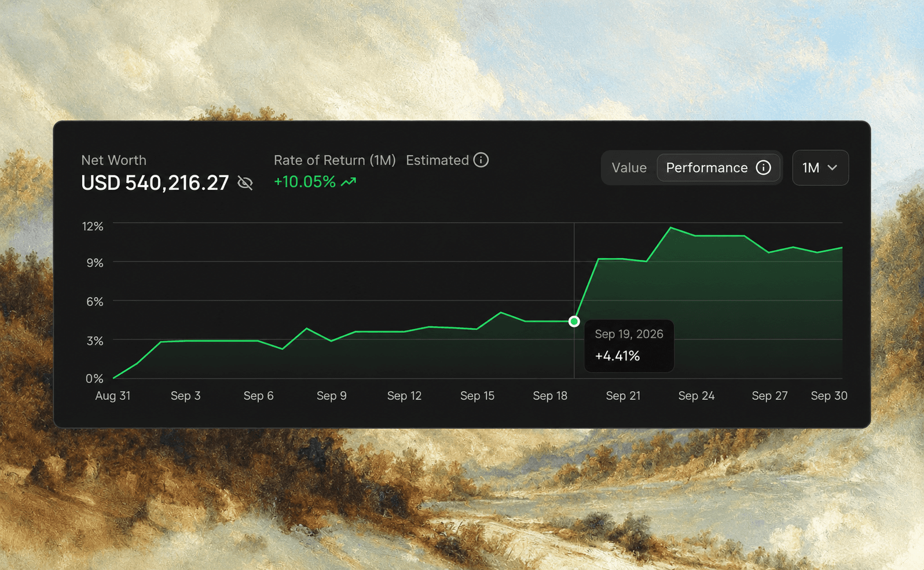Open the Estimated info icon
This screenshot has width=924, height=570.
point(481,160)
